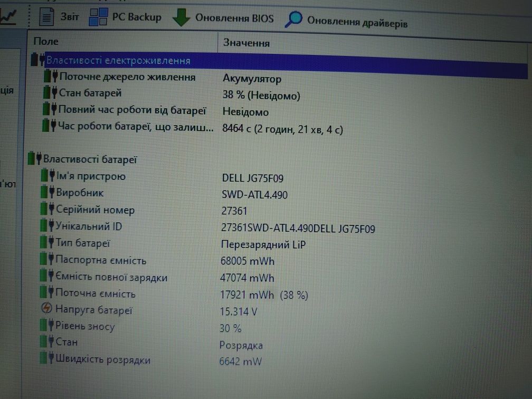Click battery icon beside Поточне джерело живлення
532x399 pixels.
pos(51,75)
